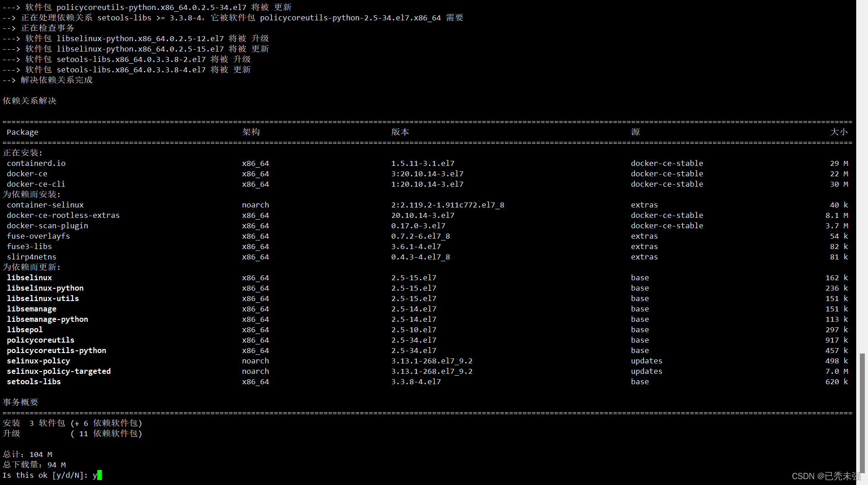Screen dimensions: 868x485
Task: Click the '版本' column header
Action: [x=400, y=132]
